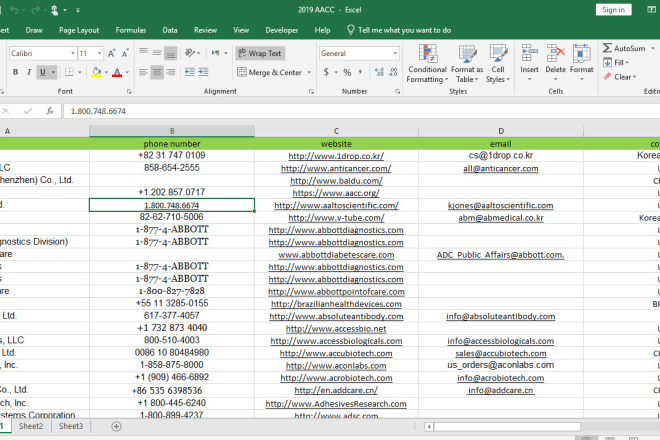Open the Developer tab

(282, 30)
